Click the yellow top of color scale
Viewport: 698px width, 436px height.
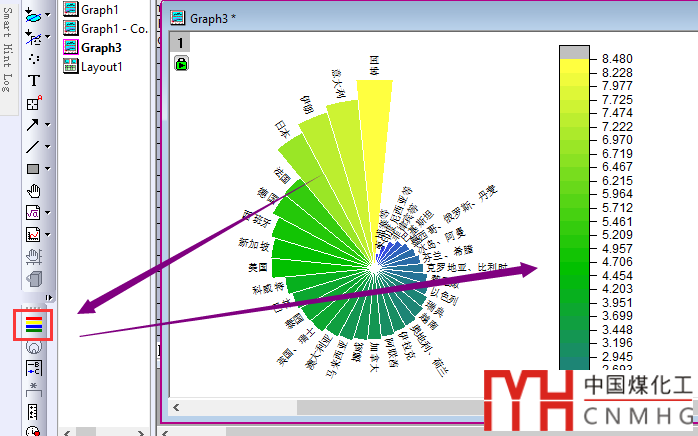point(573,66)
